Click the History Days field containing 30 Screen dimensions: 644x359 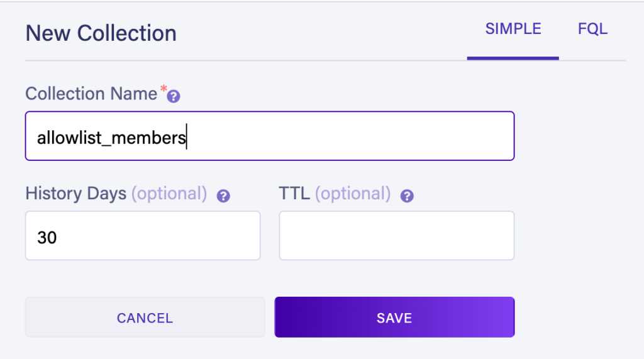pos(143,236)
